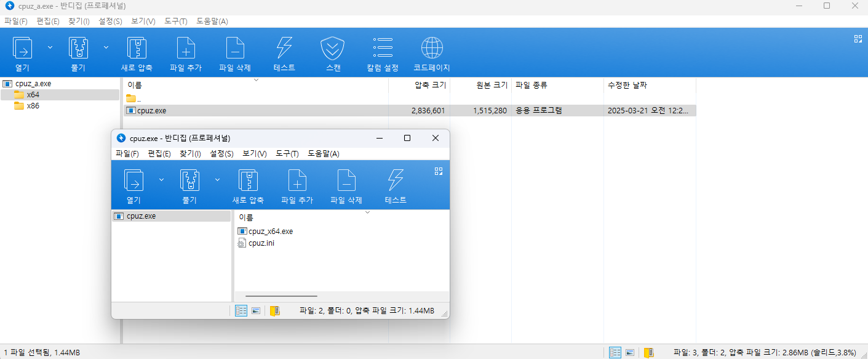
Task: Select cpuz_x64.exe file in front window
Action: pos(265,232)
